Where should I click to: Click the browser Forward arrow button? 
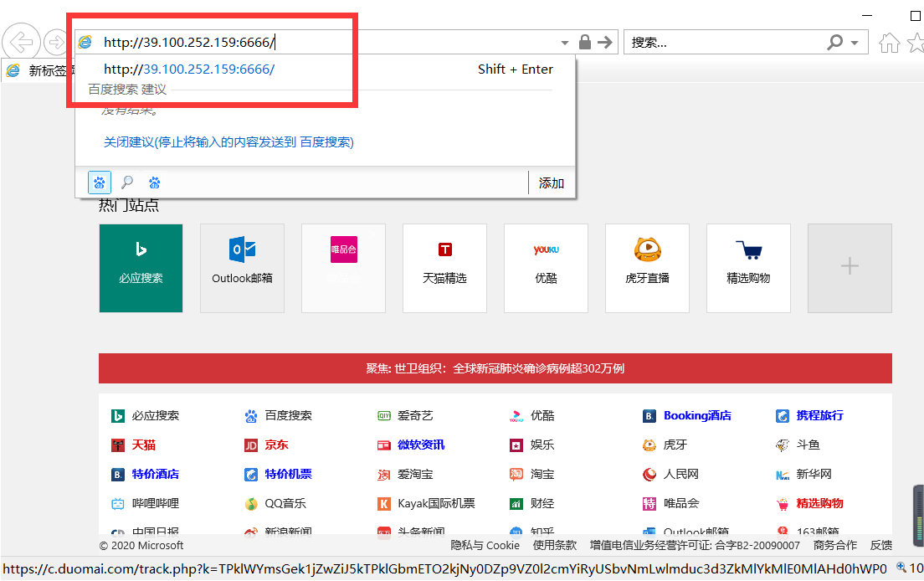click(56, 43)
